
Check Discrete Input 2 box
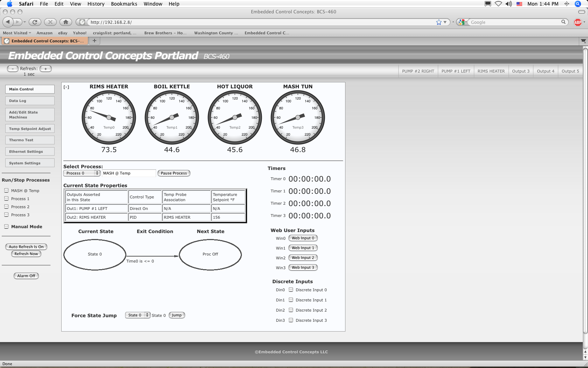tap(291, 310)
